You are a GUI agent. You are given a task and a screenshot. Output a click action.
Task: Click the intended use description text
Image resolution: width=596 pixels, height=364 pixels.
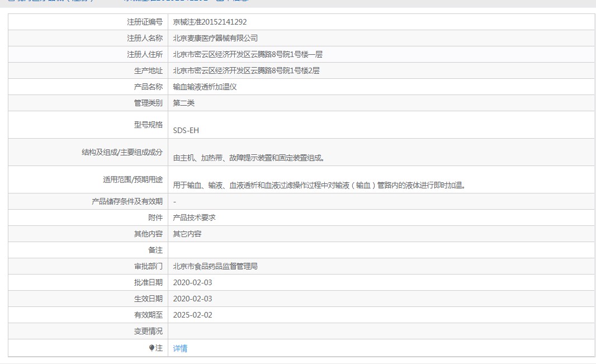(x=319, y=185)
